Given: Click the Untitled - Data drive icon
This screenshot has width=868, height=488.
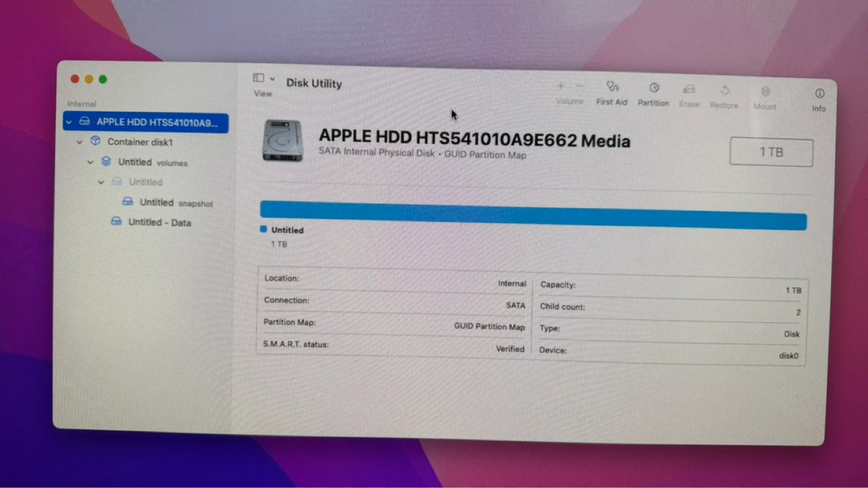Looking at the screenshot, I should tap(116, 222).
